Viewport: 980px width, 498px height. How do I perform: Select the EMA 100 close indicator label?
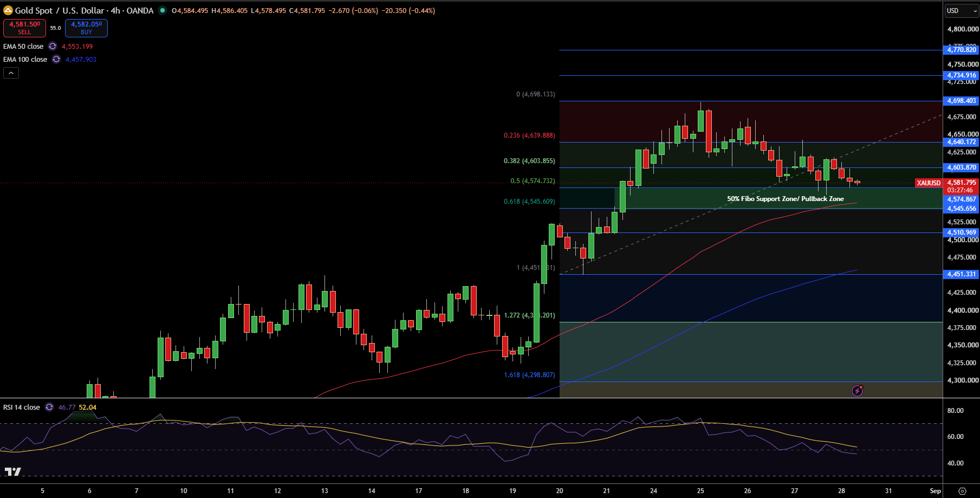pos(25,60)
